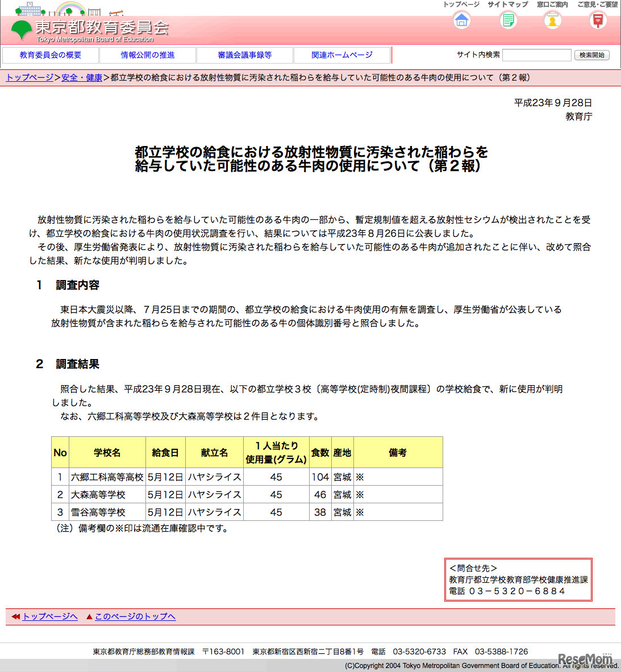The image size is (621, 672).
Task: Open the site map via the green document icon
Action: pyautogui.click(x=507, y=20)
